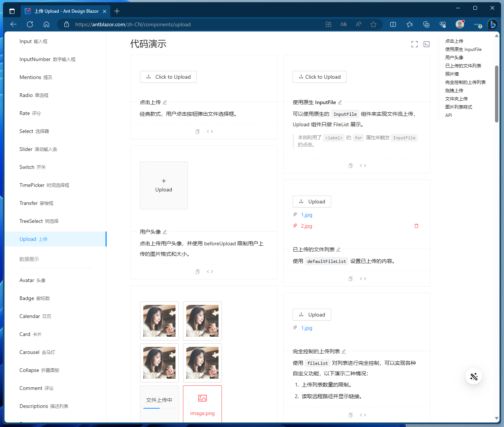The width and height of the screenshot is (504, 427).
Task: Refresh the page with the reload icon
Action: click(x=30, y=24)
